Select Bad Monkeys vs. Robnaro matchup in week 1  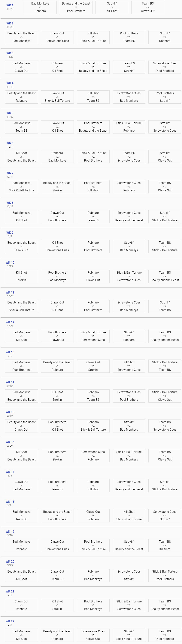pos(40,7)
